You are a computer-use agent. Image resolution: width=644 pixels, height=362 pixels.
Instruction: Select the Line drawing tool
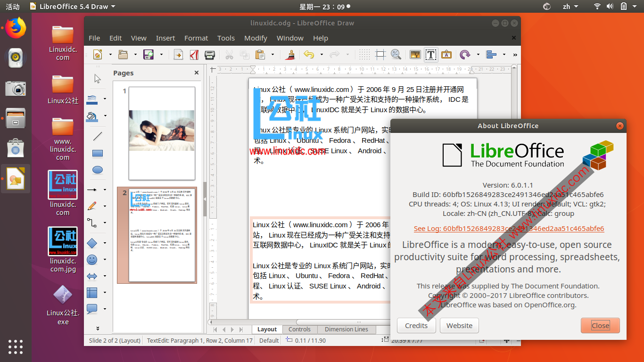[98, 136]
